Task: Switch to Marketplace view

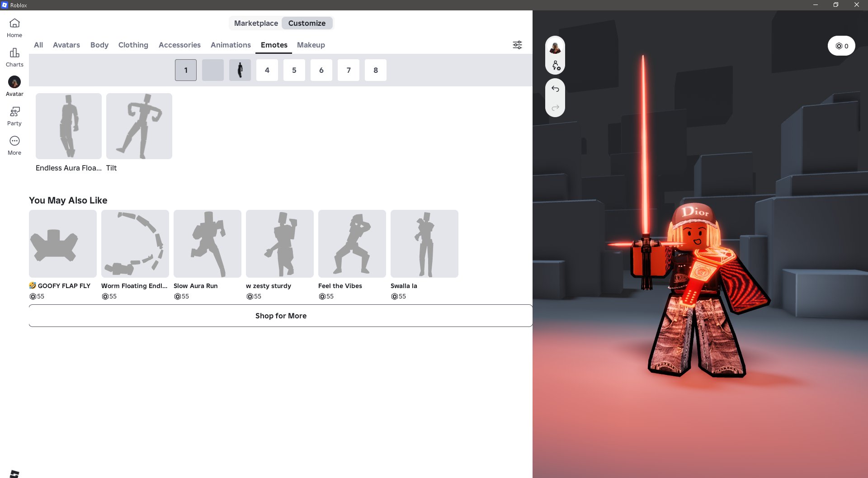Action: [x=256, y=23]
